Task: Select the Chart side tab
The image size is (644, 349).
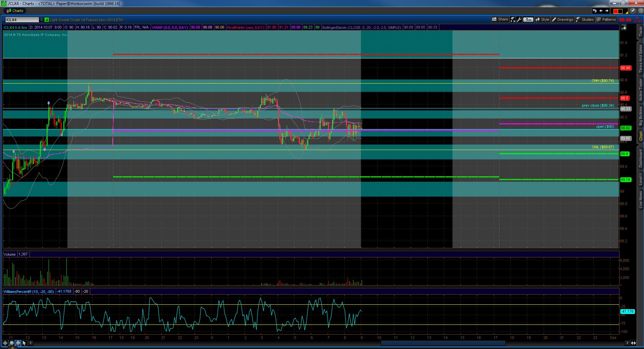Action: 640,136
